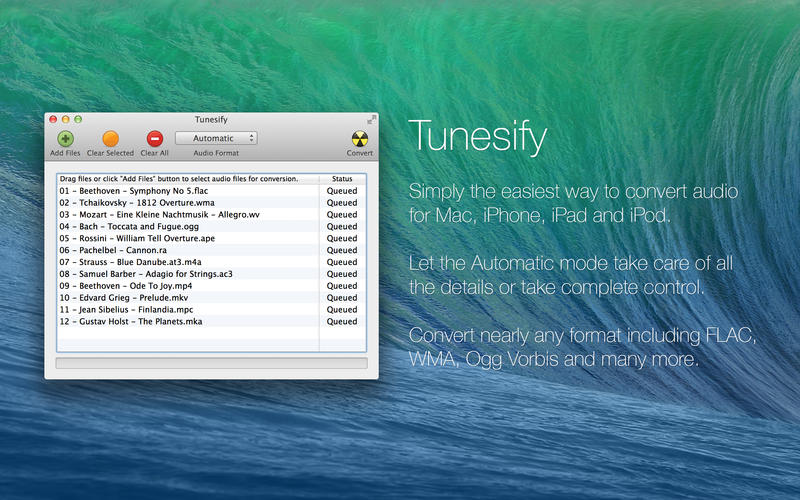Viewport: 800px width, 500px height.
Task: Select row 11 Jean Sibelius Finlandia.mpc
Action: click(x=211, y=310)
